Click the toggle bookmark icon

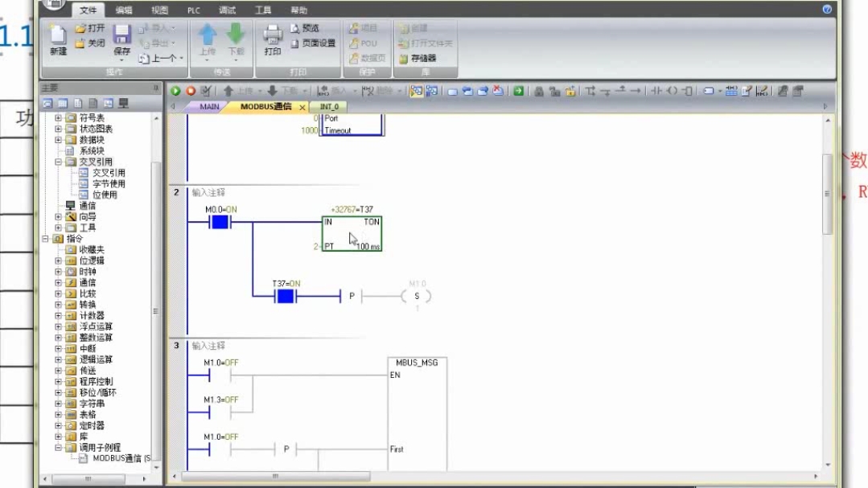click(x=452, y=92)
